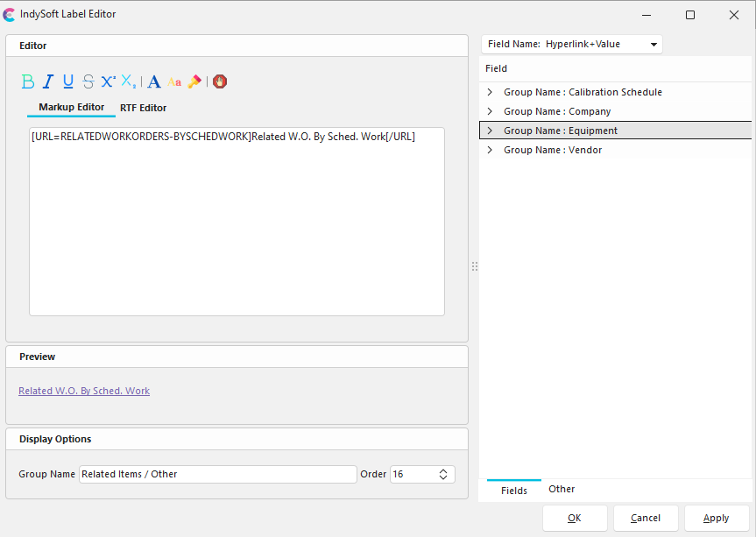Click the subscript icon
This screenshot has width=756, height=537.
pyautogui.click(x=129, y=81)
